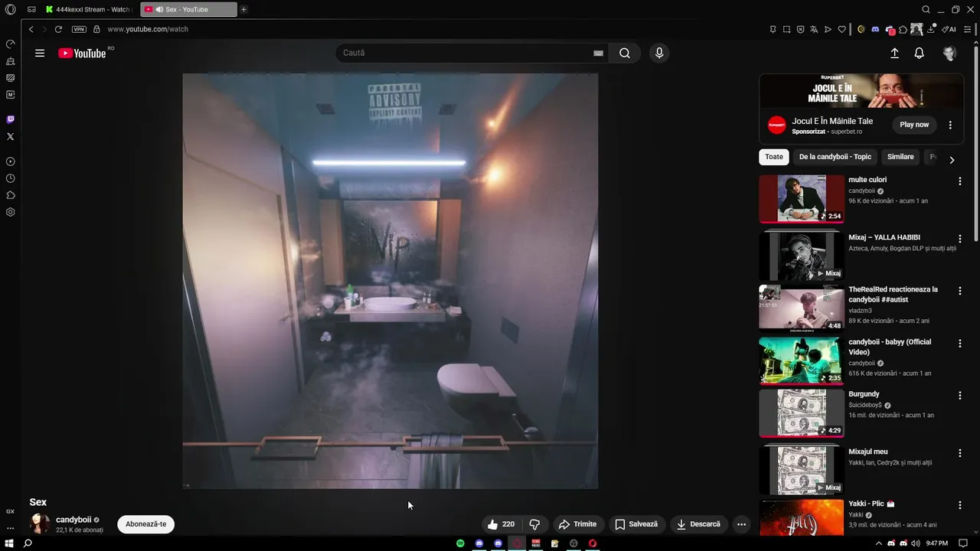Open YouTube notifications bell
This screenshot has height=551, width=980.
click(920, 53)
